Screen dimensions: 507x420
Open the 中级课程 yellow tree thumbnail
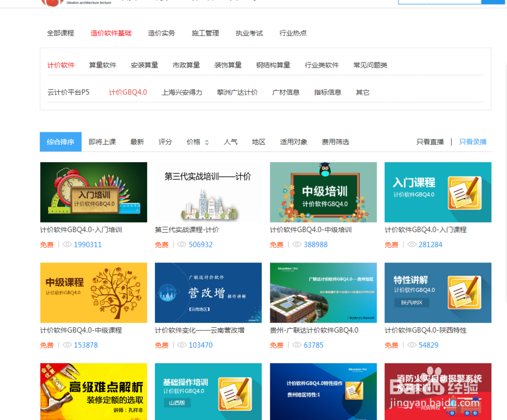point(93,293)
